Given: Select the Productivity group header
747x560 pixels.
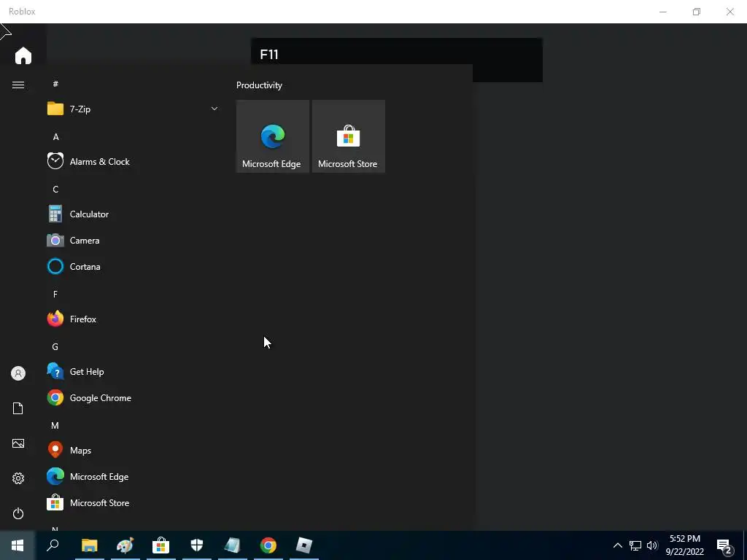Looking at the screenshot, I should point(259,85).
